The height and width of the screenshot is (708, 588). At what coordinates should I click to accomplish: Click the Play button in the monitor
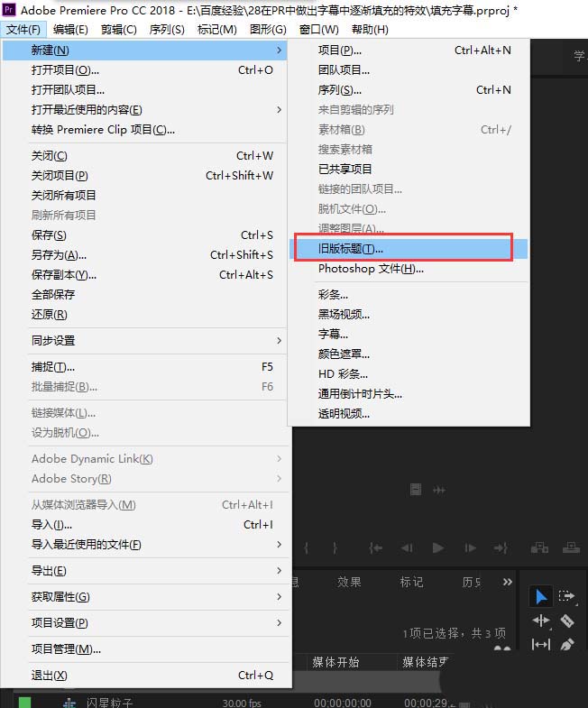tap(437, 547)
